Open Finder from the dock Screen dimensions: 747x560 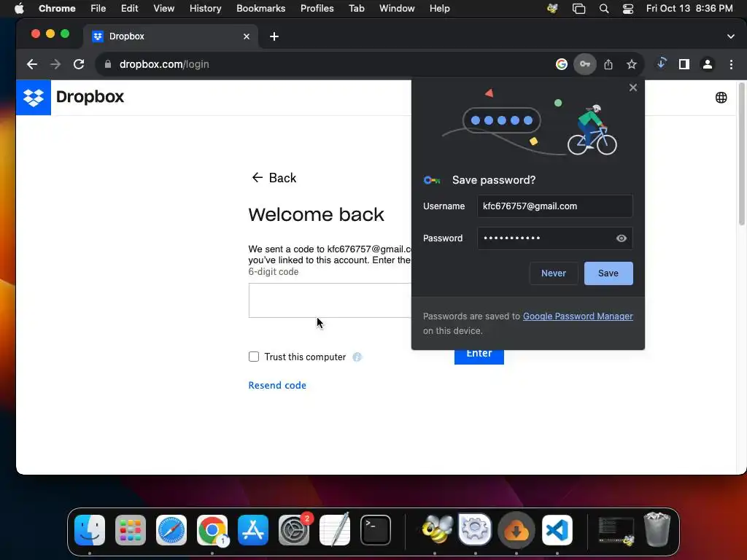tap(90, 530)
